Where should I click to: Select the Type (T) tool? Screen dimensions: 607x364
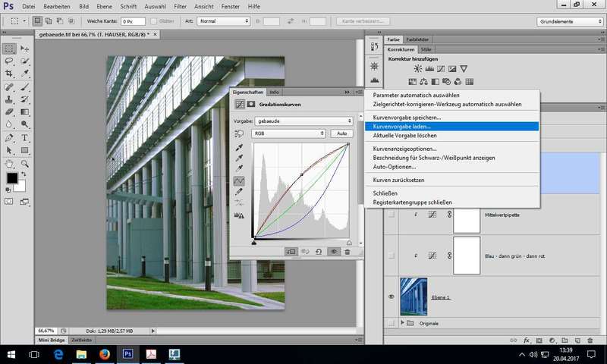point(25,138)
